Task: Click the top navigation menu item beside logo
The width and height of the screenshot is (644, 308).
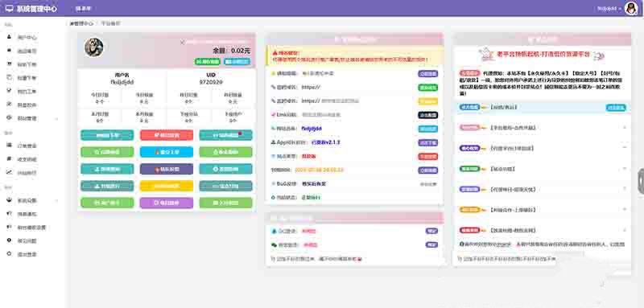Action: click(84, 9)
